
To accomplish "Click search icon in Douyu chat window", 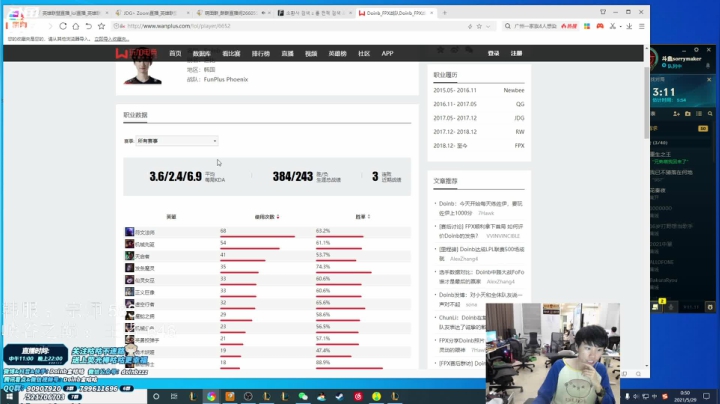I will tap(710, 113).
